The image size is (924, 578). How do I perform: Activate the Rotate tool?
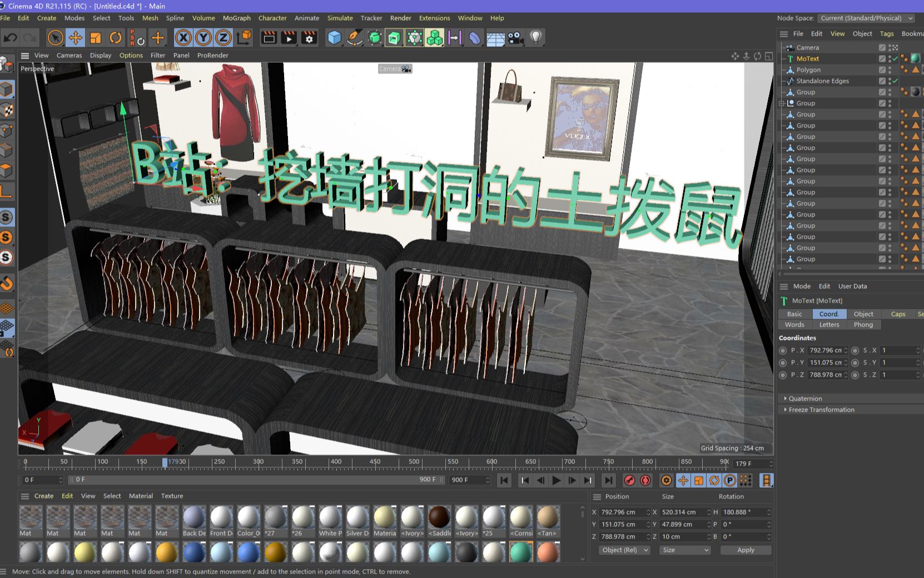(x=116, y=37)
